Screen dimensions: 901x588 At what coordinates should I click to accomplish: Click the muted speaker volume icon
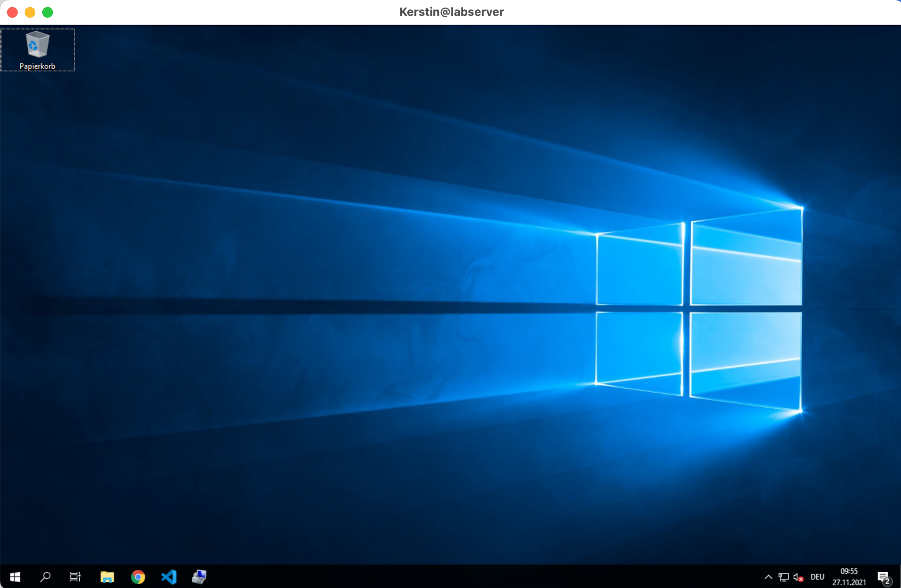tap(798, 577)
